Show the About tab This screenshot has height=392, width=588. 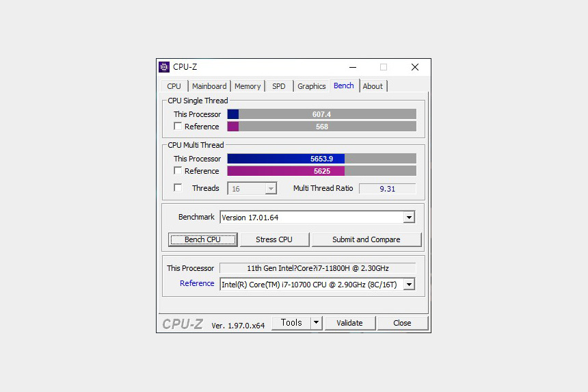(373, 86)
